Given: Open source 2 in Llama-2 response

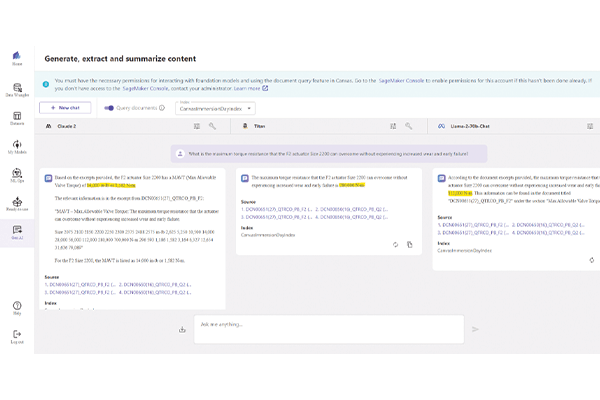Looking at the screenshot, I should 548,225.
